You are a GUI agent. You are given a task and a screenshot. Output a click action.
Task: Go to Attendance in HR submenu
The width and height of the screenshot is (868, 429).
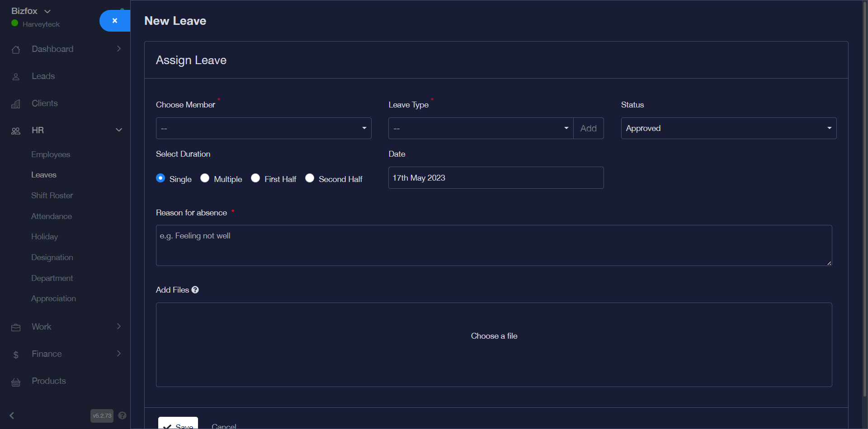tap(52, 216)
